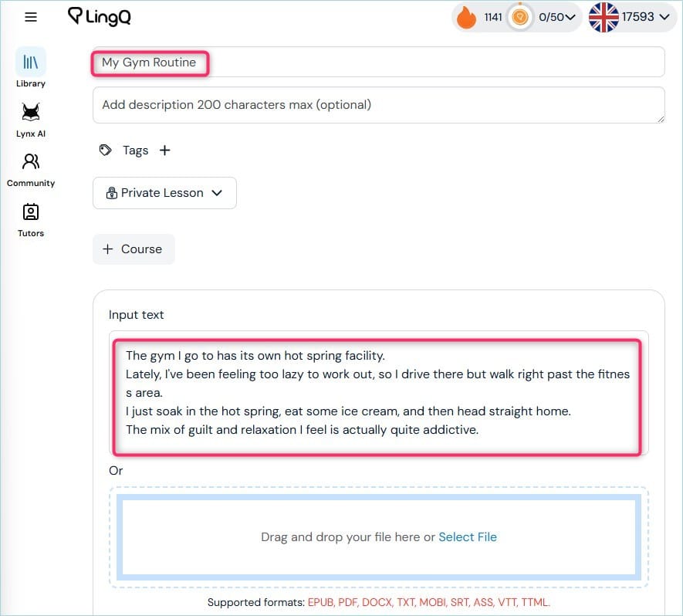The height and width of the screenshot is (616, 683).
Task: Click the daily goal coin icon
Action: coord(520,18)
